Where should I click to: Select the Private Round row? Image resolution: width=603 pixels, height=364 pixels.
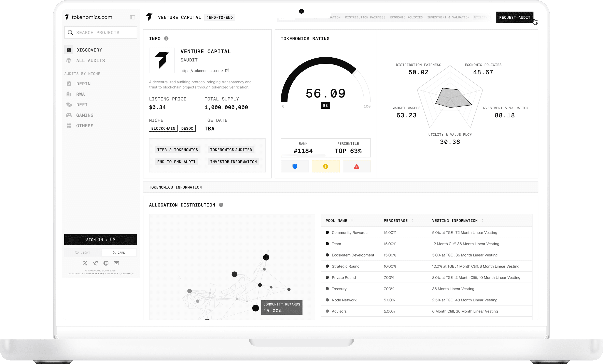(x=426, y=277)
